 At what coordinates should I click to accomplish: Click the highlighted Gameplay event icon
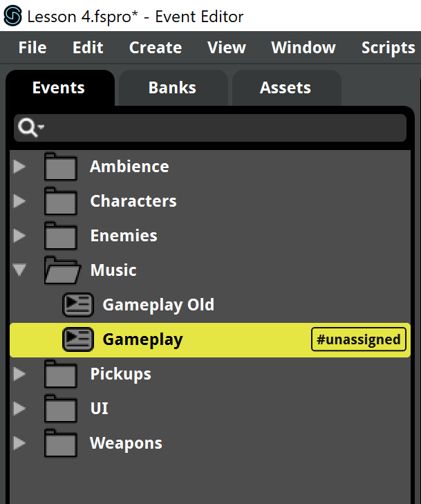78,339
